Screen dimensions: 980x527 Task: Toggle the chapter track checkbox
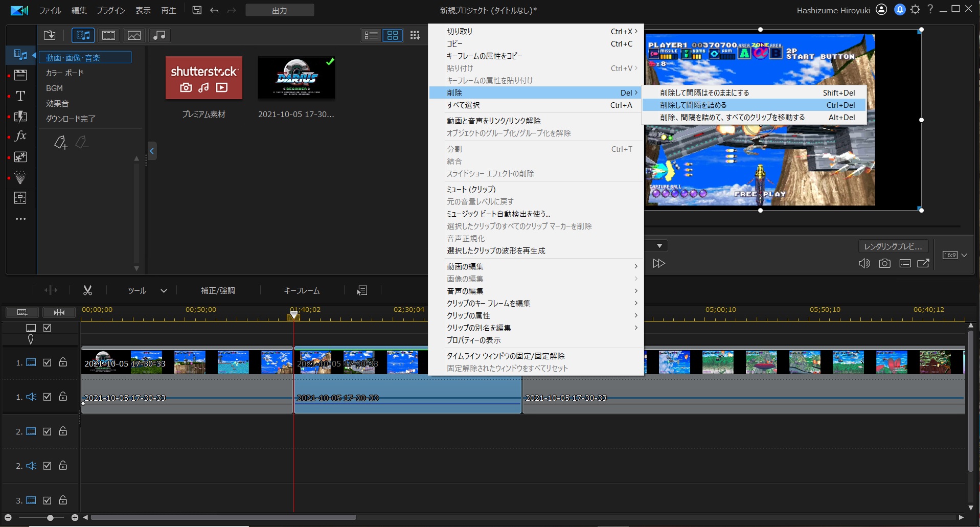pos(47,328)
